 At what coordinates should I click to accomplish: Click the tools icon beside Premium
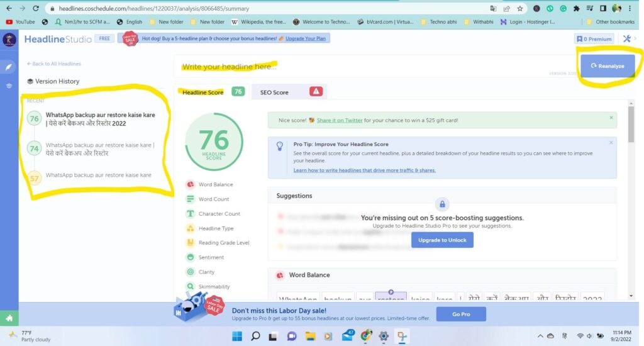pyautogui.click(x=627, y=38)
